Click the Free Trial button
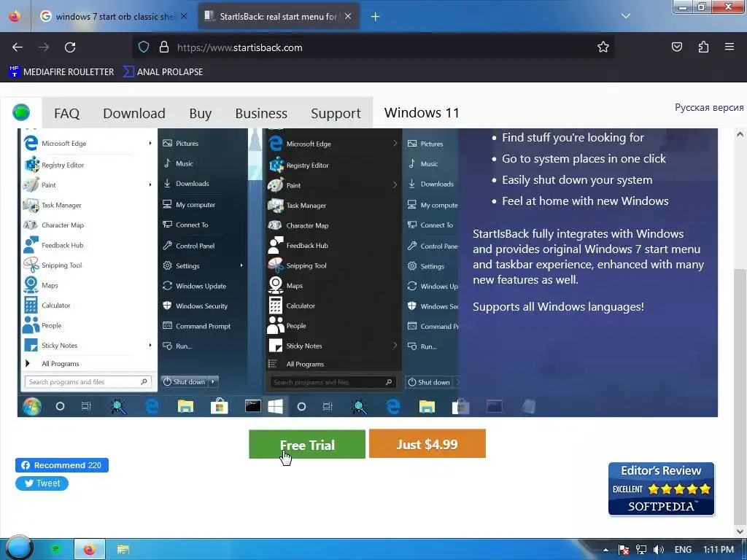 coord(307,444)
